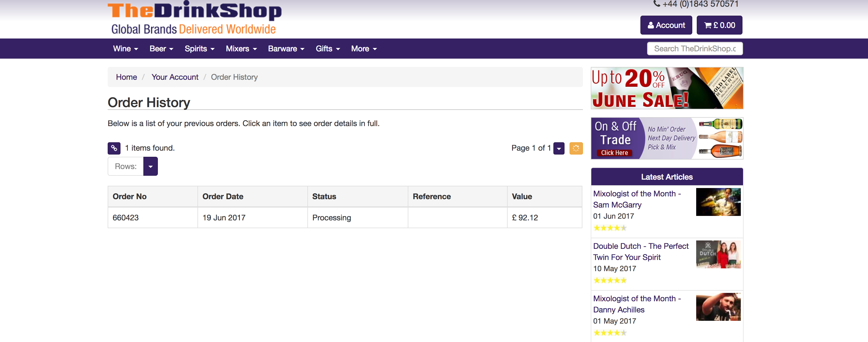868x342 pixels.
Task: Open the Wine menu
Action: click(x=125, y=49)
